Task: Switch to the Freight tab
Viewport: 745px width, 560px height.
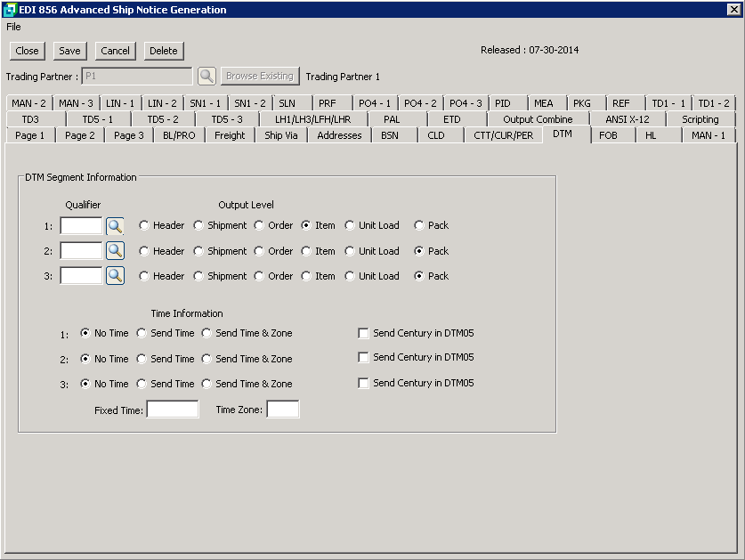Action: point(230,135)
